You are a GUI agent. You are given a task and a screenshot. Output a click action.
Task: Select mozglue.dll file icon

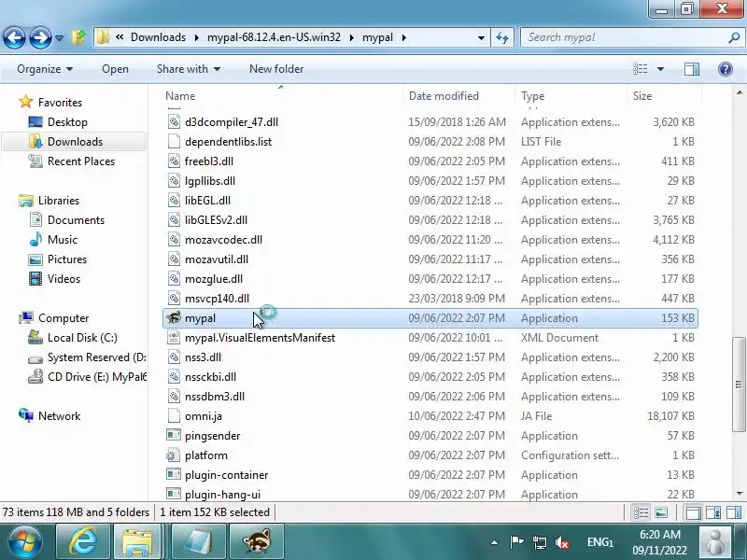174,278
